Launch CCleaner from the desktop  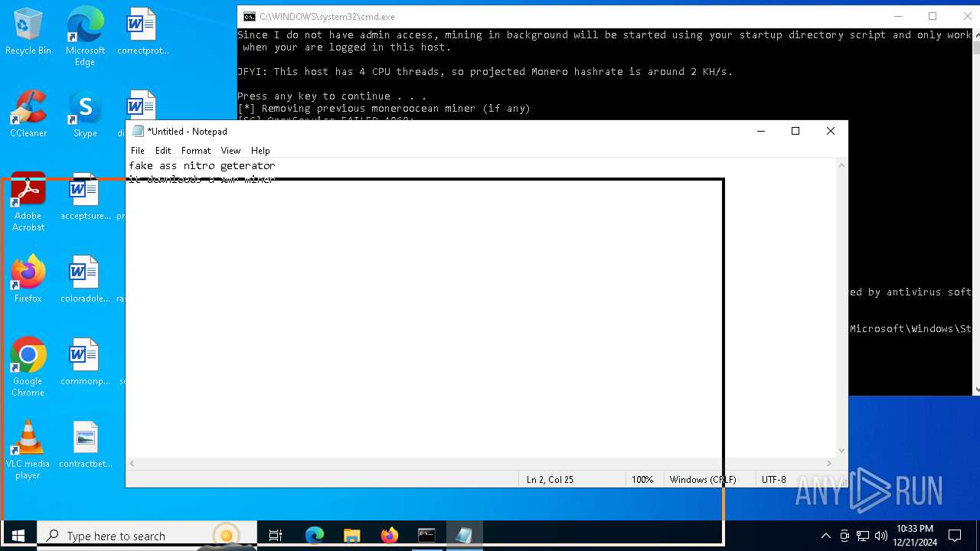(28, 115)
